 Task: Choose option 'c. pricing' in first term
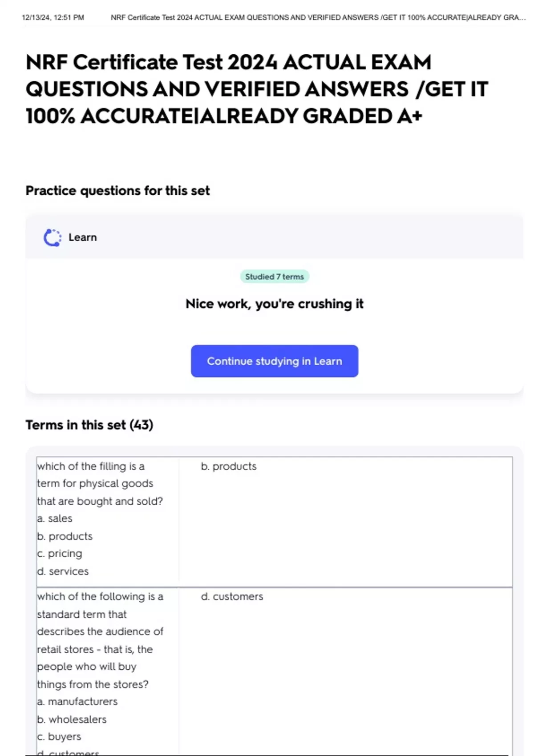(60, 554)
